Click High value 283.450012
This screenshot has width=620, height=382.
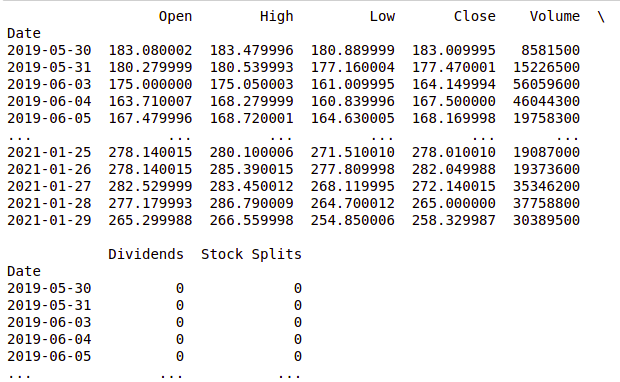[251, 186]
